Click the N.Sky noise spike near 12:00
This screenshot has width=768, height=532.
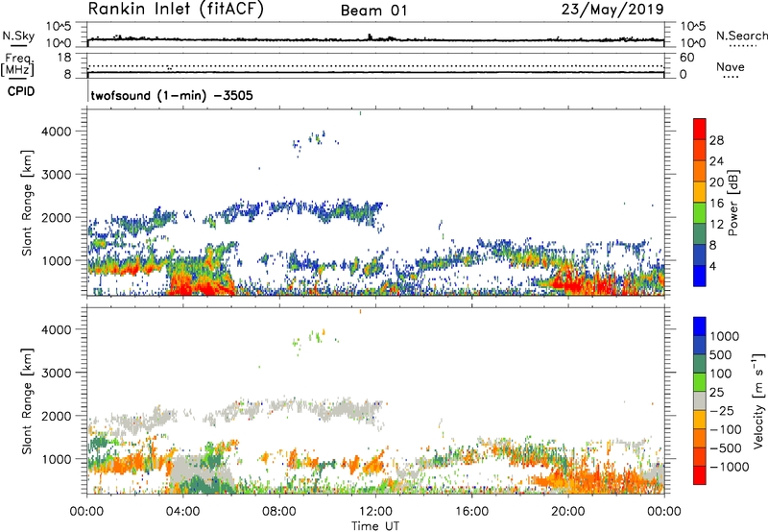click(x=371, y=36)
